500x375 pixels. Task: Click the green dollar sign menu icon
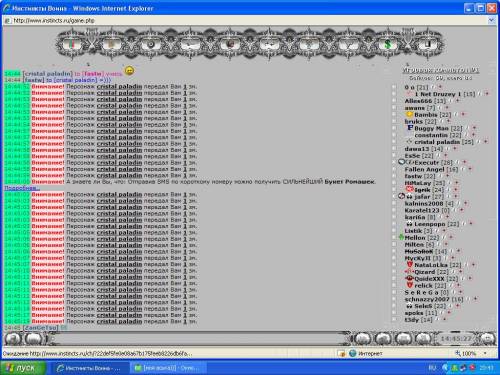point(387,44)
